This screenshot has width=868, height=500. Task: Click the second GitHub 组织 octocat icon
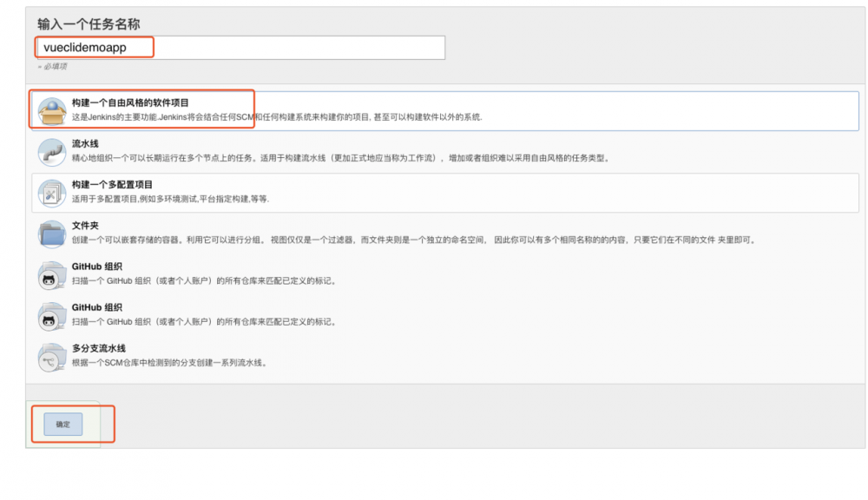pyautogui.click(x=52, y=316)
